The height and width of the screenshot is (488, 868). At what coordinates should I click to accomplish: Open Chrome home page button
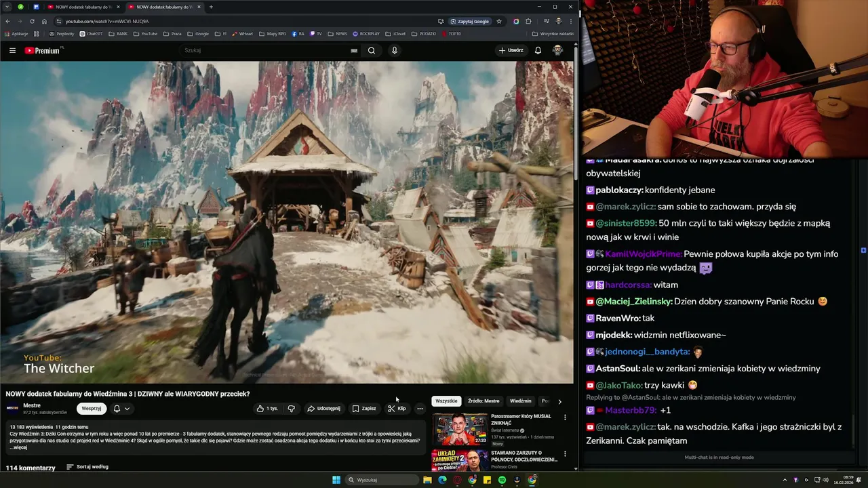[44, 21]
